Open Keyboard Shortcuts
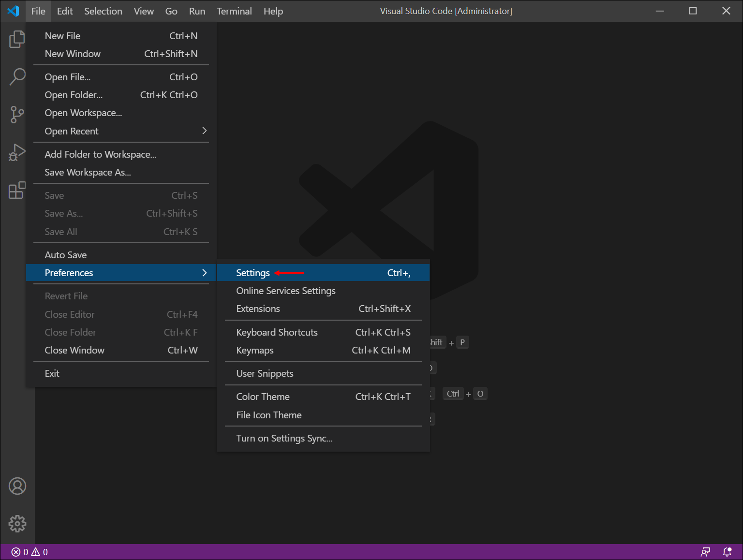The height and width of the screenshot is (560, 743). [x=323, y=332]
